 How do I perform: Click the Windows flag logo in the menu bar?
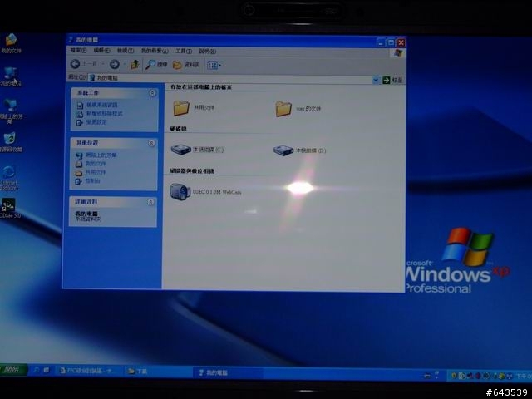pos(398,53)
